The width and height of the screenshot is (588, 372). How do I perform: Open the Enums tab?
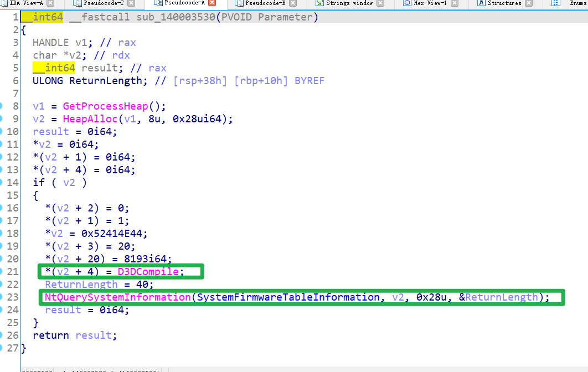579,3
